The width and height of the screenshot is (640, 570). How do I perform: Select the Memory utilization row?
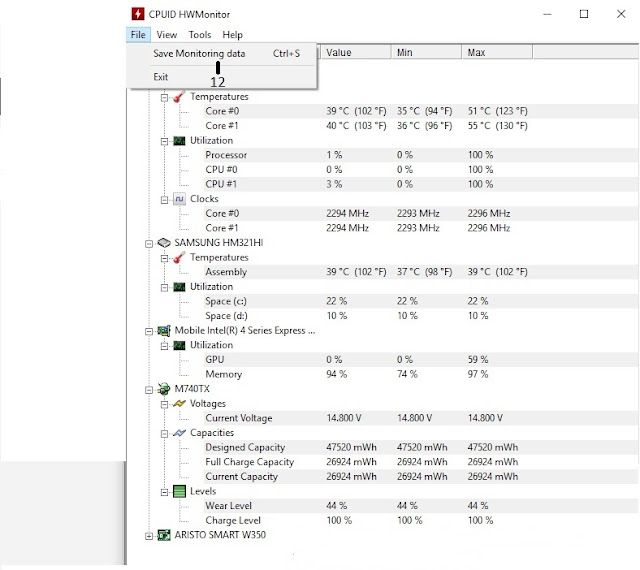[x=420, y=374]
